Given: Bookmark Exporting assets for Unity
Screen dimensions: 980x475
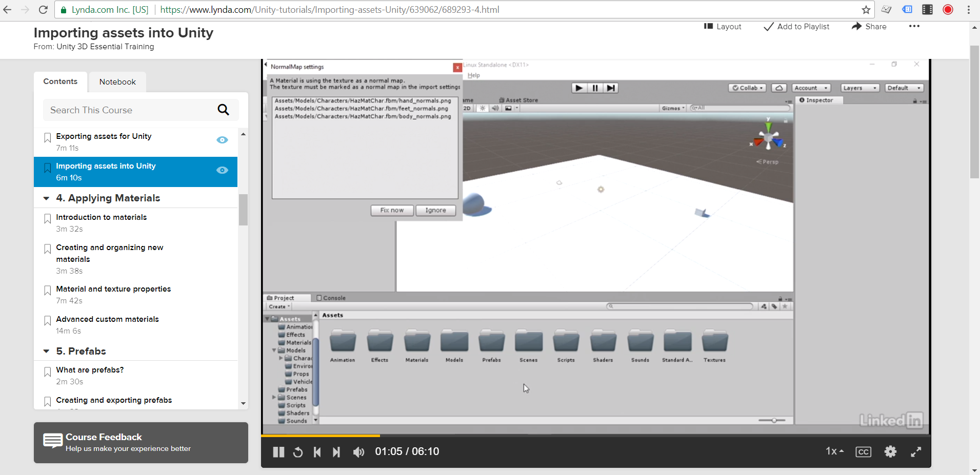Looking at the screenshot, I should pos(47,138).
